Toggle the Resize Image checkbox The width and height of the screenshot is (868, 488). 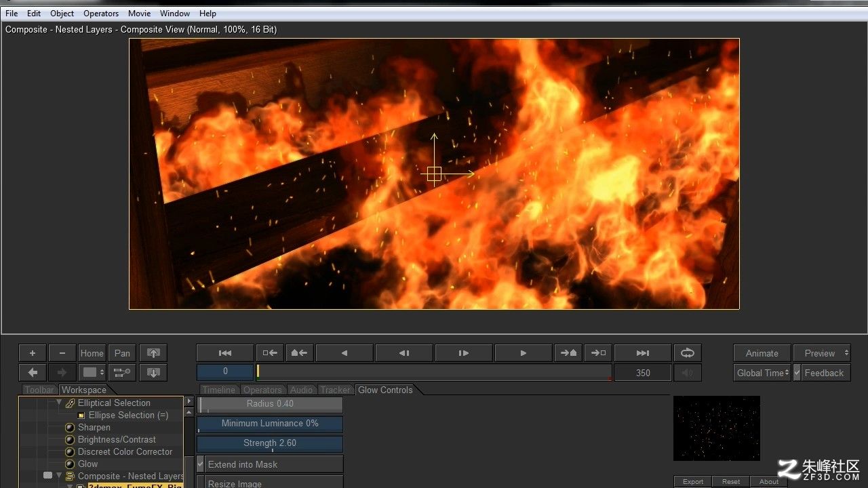coord(201,483)
